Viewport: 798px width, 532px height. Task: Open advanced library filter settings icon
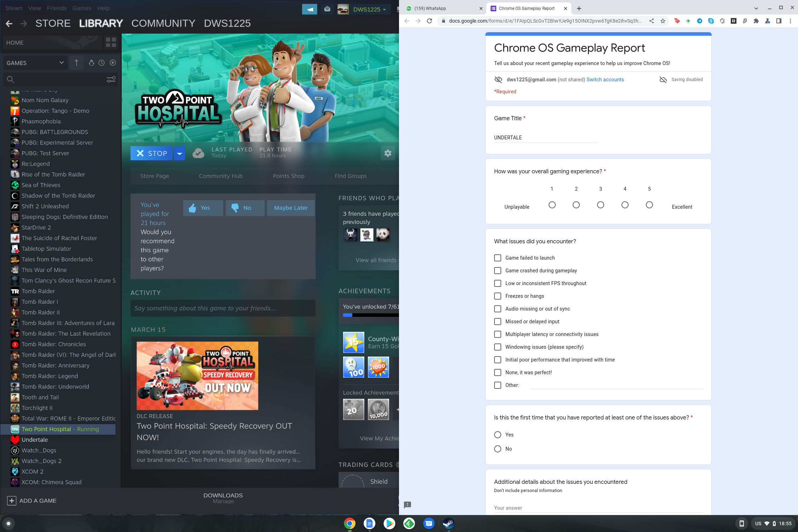pos(111,80)
